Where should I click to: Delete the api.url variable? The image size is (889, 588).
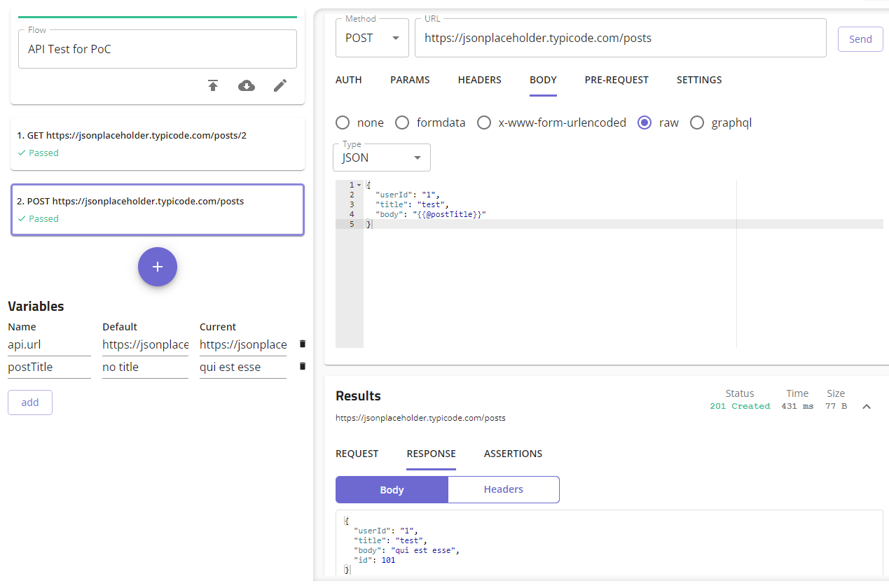coord(303,344)
